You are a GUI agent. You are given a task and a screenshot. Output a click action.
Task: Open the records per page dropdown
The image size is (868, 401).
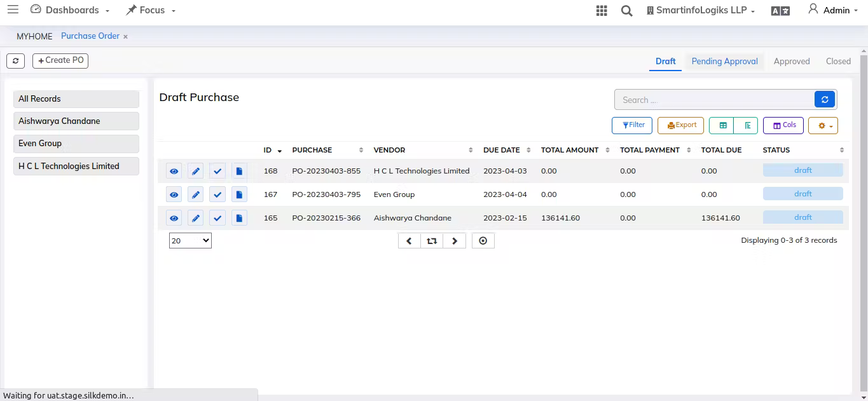(x=190, y=241)
